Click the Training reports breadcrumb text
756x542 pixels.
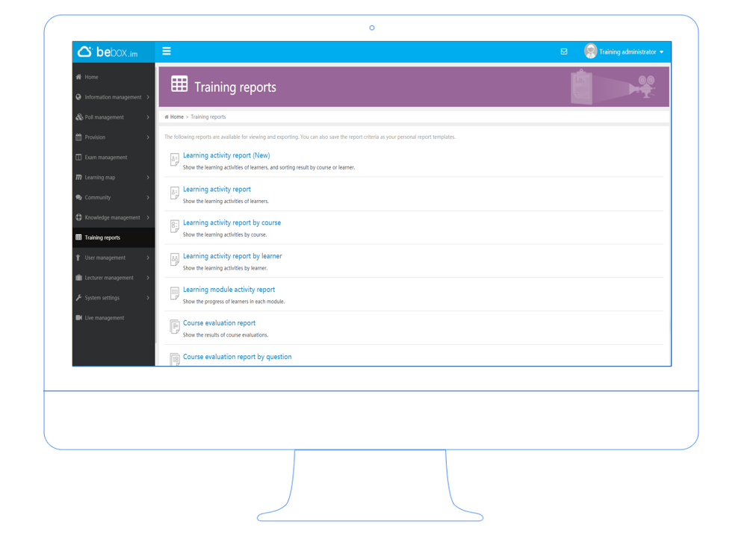208,116
